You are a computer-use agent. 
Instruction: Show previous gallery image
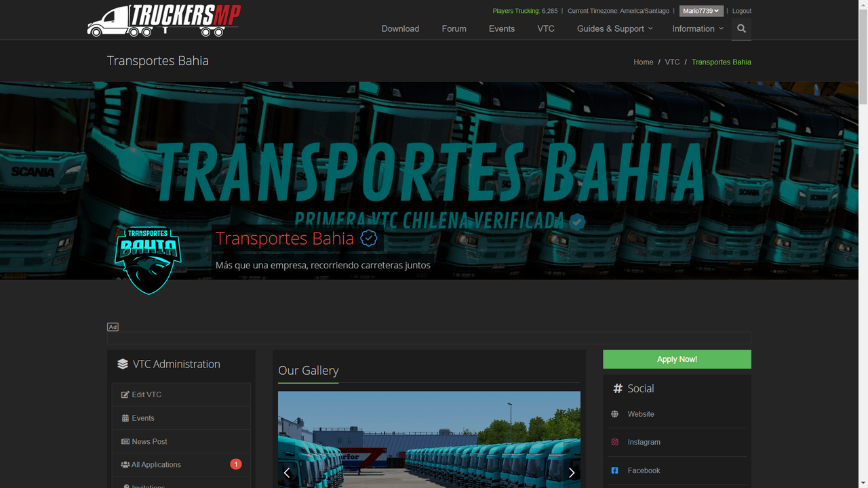click(287, 472)
